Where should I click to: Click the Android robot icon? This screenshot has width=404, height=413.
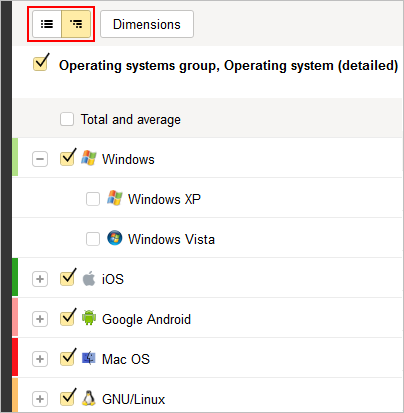pyautogui.click(x=89, y=318)
